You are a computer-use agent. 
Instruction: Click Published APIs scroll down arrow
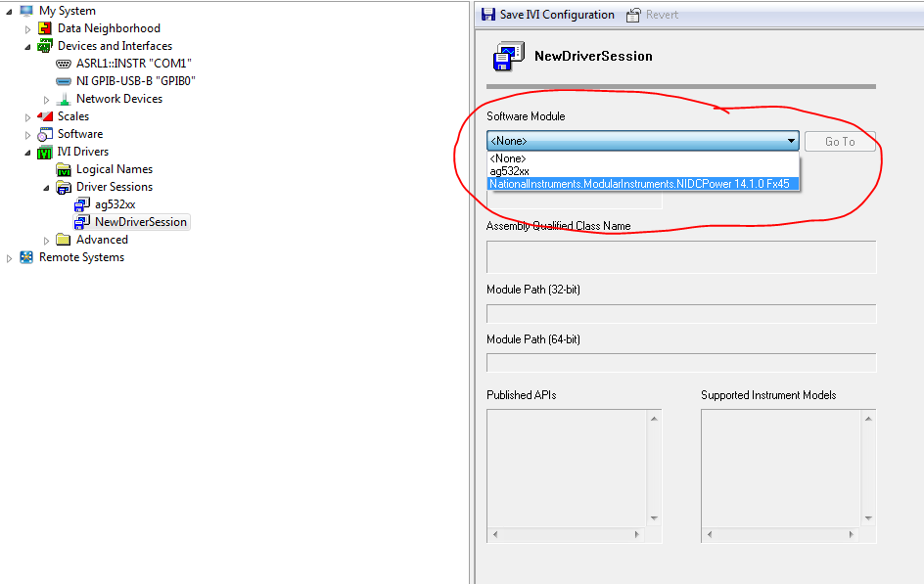click(654, 518)
